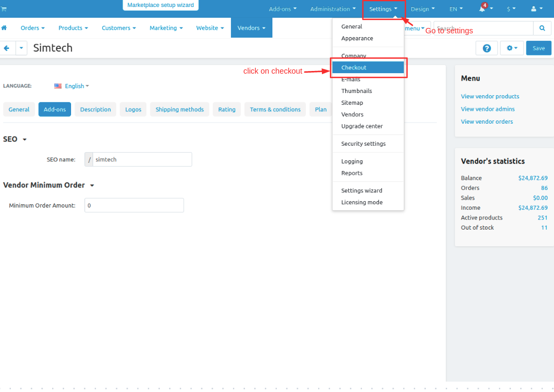Click the search magnifier icon
This screenshot has height=392, width=554.
pos(542,28)
